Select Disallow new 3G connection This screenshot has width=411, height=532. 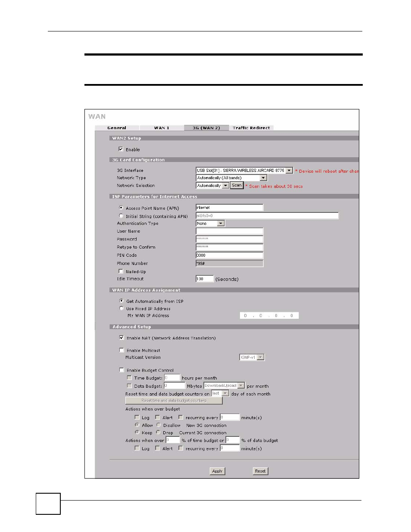point(159,425)
